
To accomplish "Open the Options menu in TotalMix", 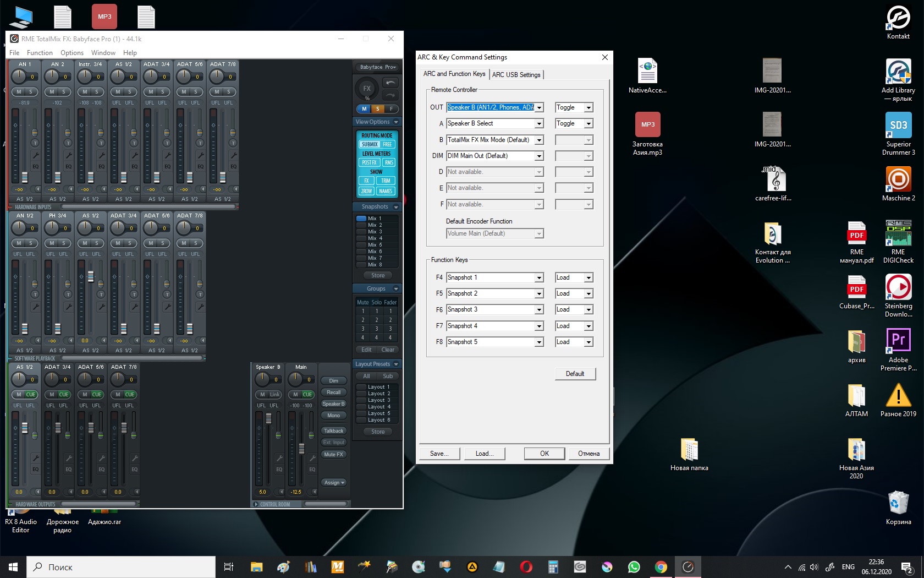I will [x=72, y=53].
